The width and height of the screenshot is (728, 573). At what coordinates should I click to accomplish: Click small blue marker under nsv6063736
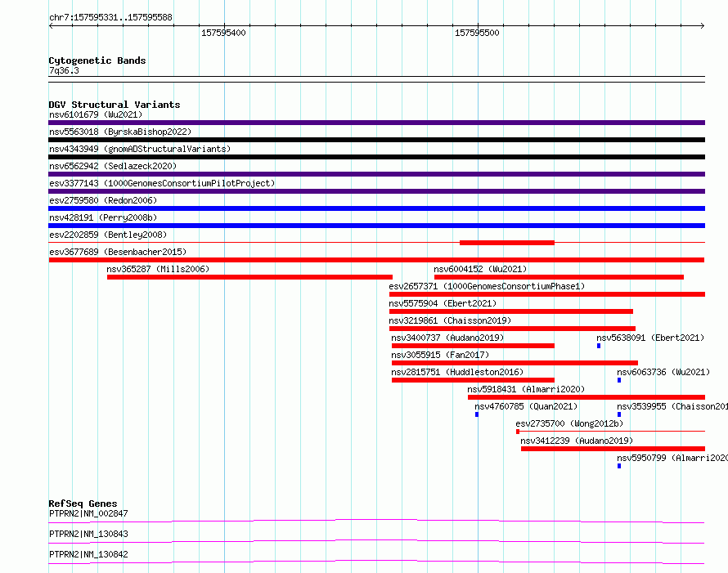(619, 380)
